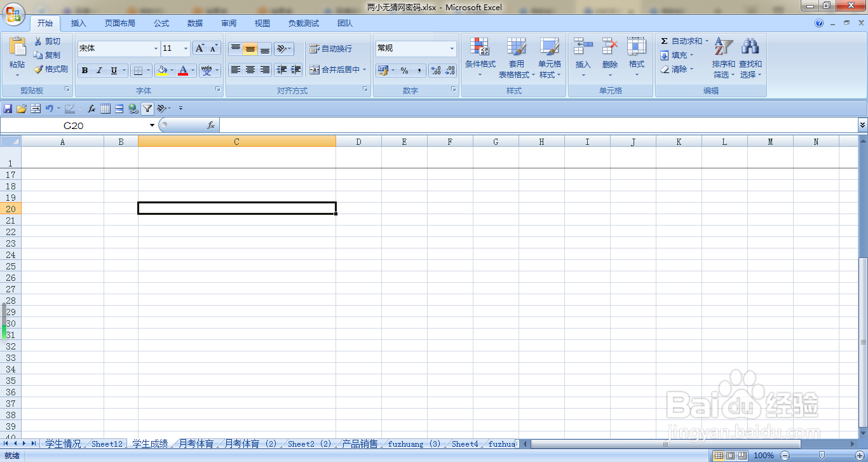This screenshot has height=462, width=868.
Task: Click the cell borders icon
Action: click(x=138, y=71)
